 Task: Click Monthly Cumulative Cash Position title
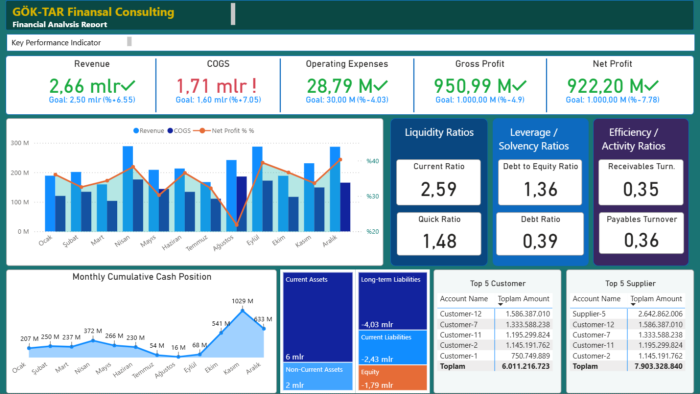[x=142, y=277]
